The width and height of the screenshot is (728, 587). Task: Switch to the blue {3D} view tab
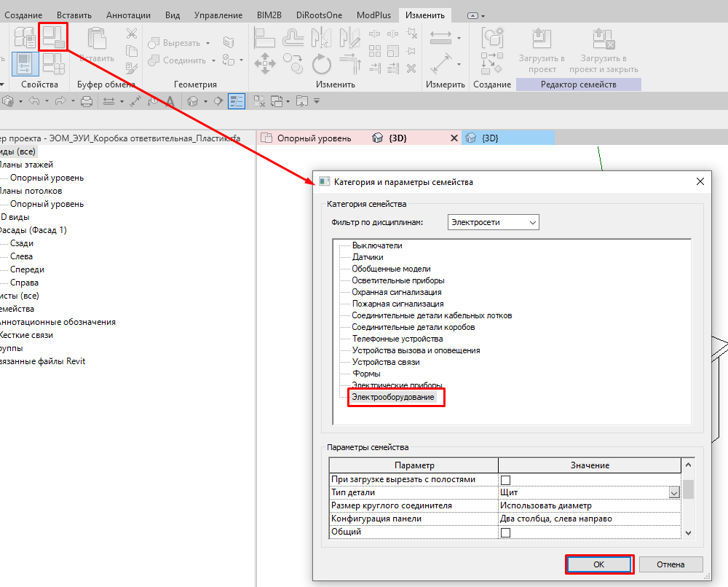coord(508,138)
